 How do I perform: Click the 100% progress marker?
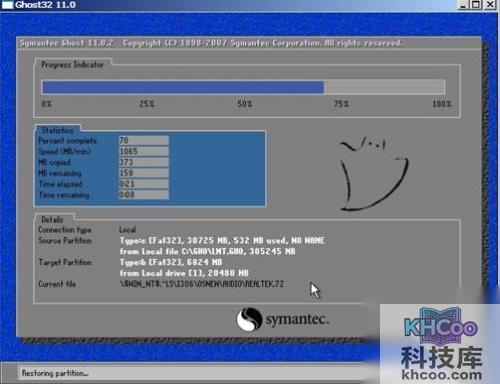[442, 104]
